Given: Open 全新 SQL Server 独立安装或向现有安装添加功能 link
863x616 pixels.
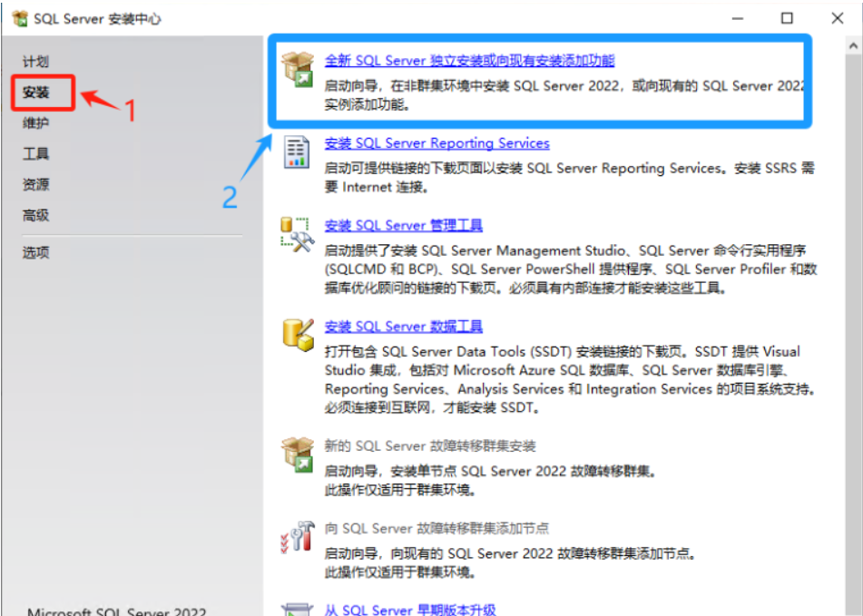Looking at the screenshot, I should pyautogui.click(x=469, y=61).
